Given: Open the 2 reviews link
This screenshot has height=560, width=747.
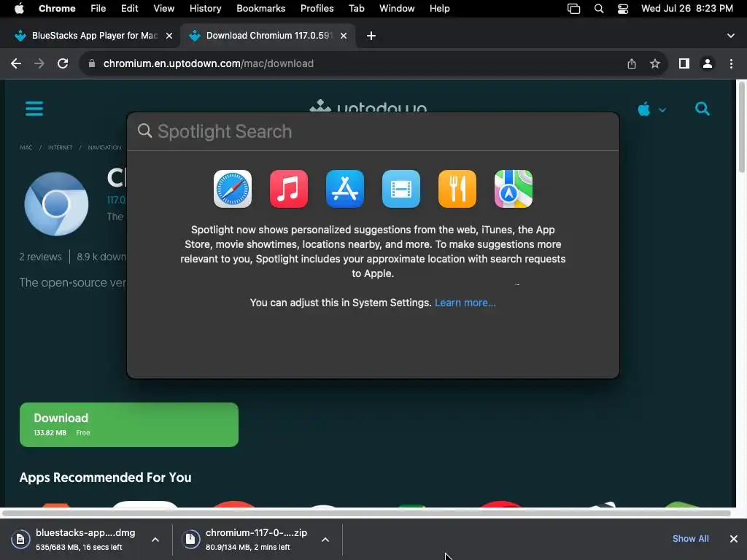Looking at the screenshot, I should 41,257.
